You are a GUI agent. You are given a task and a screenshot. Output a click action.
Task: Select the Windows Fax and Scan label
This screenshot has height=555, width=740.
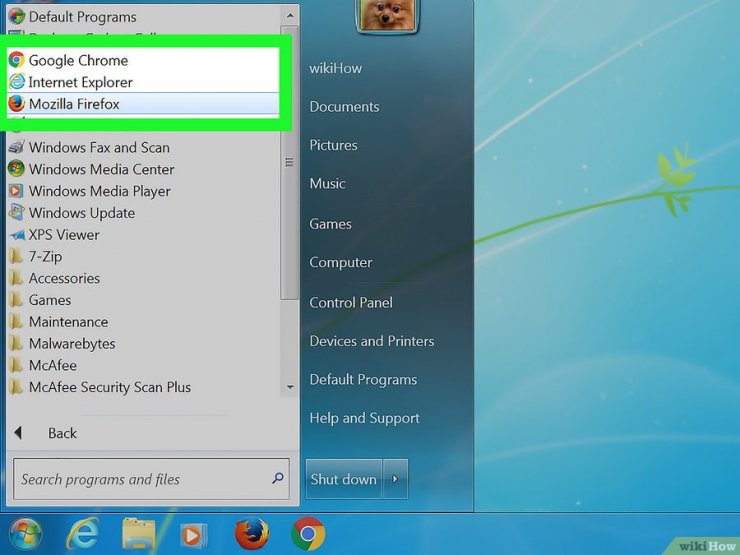(x=99, y=147)
